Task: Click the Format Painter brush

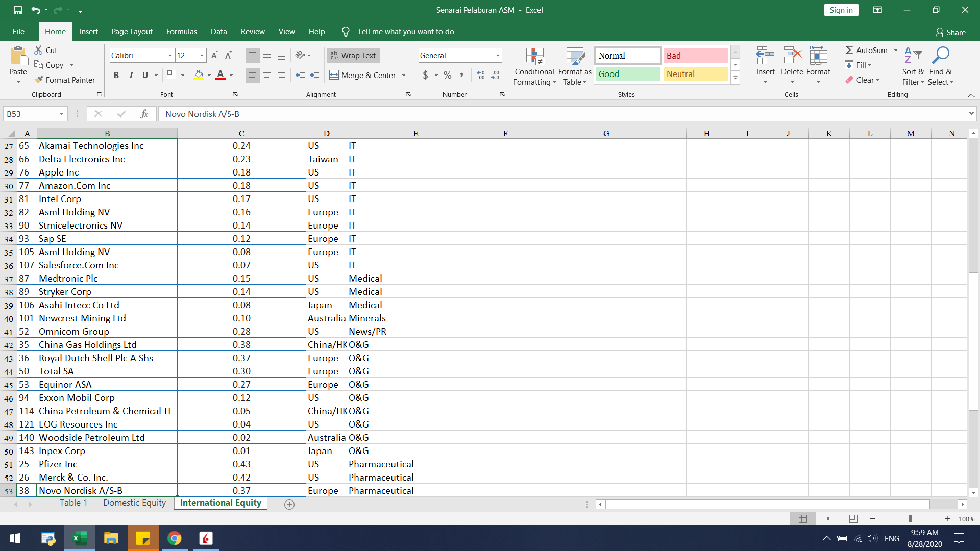Action: 39,80
